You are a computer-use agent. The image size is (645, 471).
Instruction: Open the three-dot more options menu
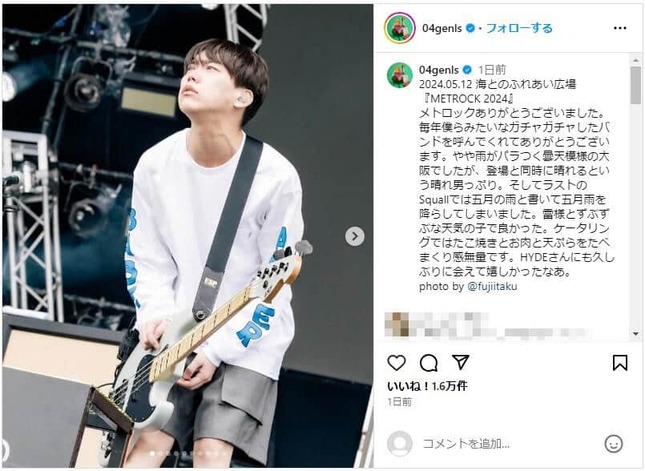pos(619,28)
